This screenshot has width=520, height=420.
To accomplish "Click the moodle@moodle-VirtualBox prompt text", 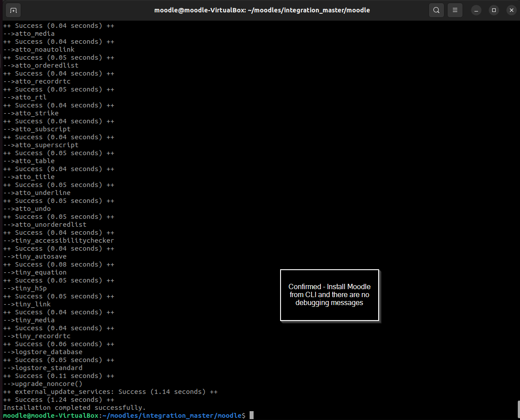I will [x=51, y=416].
